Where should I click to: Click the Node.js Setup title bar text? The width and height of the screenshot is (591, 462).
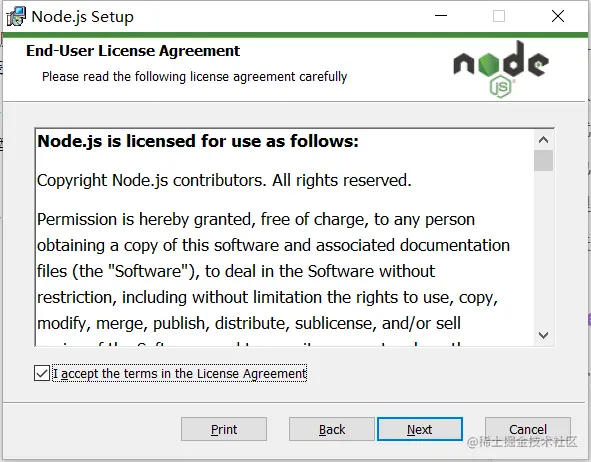click(83, 17)
